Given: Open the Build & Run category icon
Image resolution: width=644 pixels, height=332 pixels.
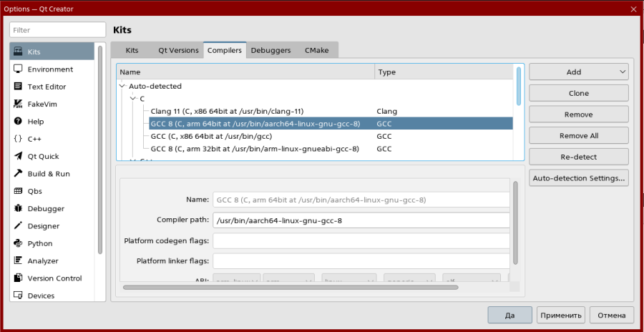Looking at the screenshot, I should 18,174.
